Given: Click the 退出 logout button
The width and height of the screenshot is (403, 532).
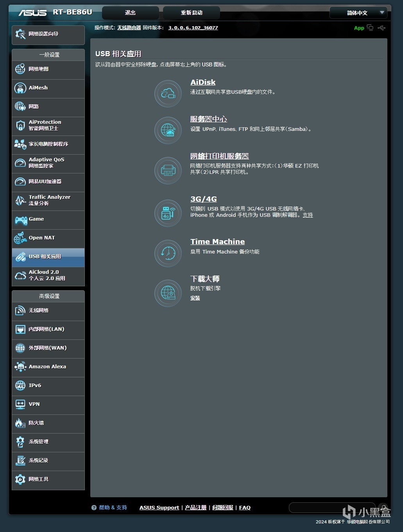Looking at the screenshot, I should (x=130, y=13).
